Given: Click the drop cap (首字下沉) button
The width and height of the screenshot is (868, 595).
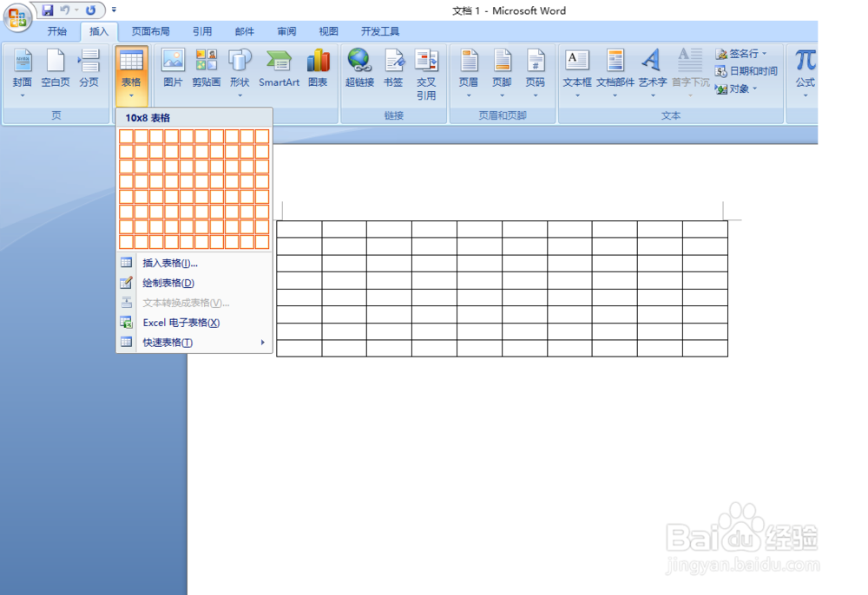Looking at the screenshot, I should [690, 73].
